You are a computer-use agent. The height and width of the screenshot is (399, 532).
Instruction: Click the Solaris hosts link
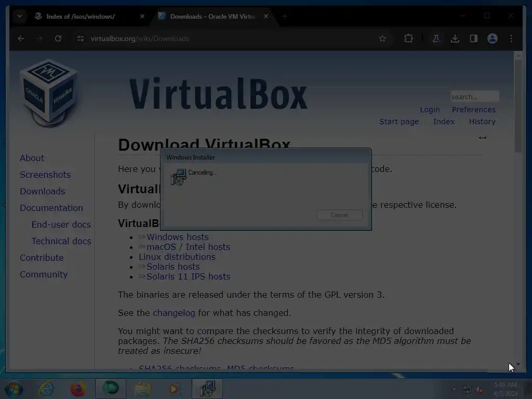coord(173,267)
